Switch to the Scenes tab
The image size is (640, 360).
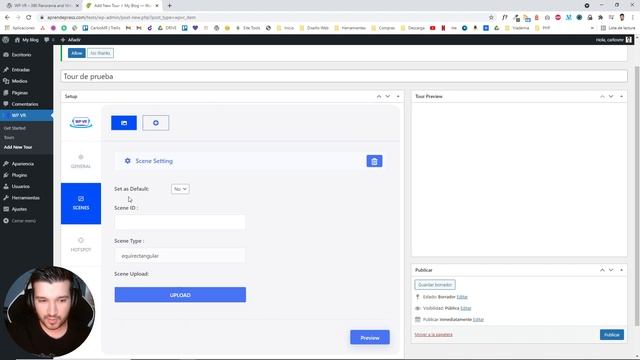tap(81, 203)
